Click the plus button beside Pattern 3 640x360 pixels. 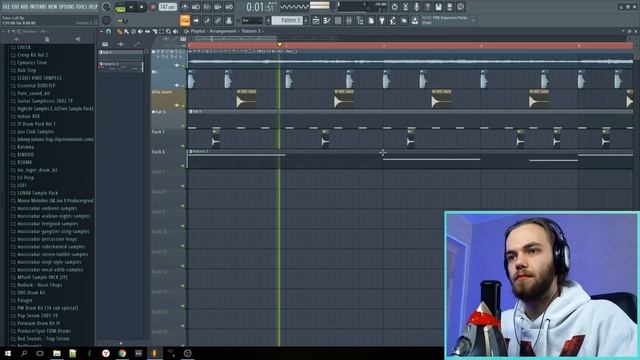point(306,20)
